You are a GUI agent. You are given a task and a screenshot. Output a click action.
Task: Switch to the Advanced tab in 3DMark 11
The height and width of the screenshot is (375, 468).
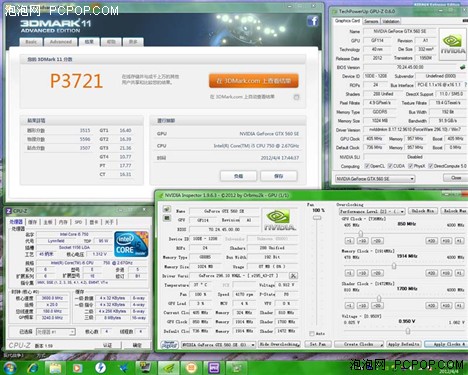61,42
